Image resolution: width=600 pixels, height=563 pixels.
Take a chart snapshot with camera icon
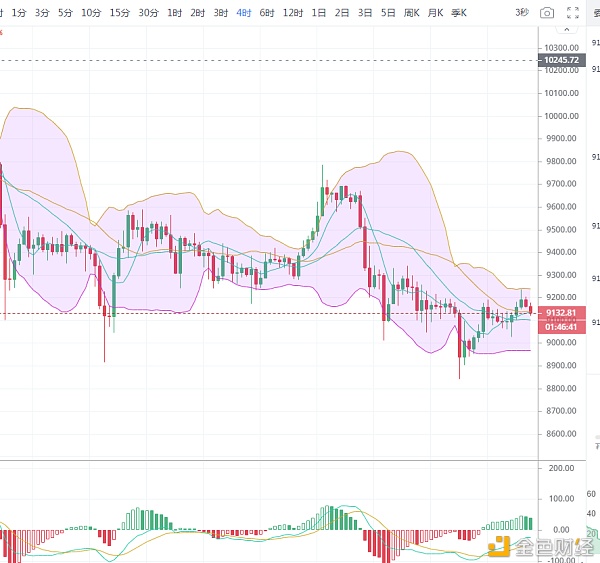(547, 13)
